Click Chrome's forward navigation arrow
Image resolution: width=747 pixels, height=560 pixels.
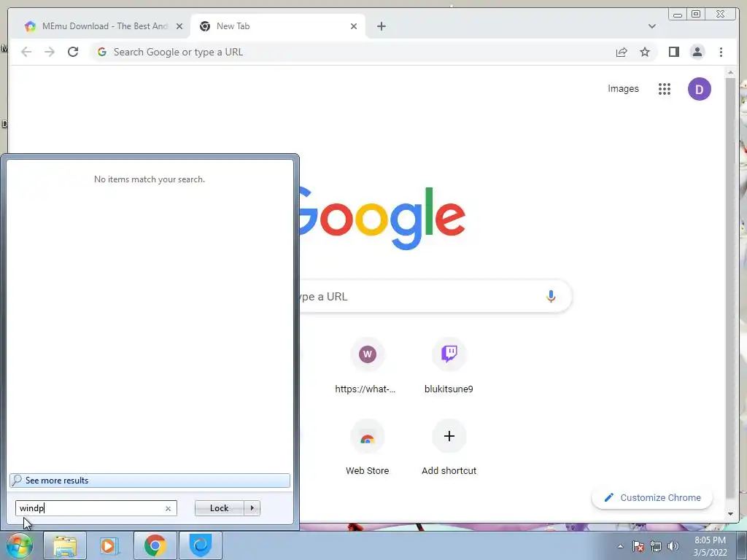tap(50, 52)
